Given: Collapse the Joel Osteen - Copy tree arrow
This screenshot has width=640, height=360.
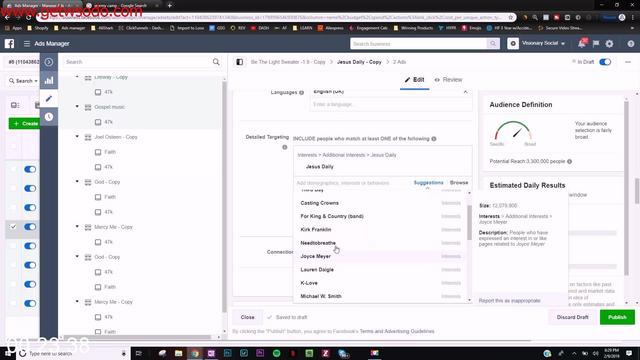Looking at the screenshot, I should [x=77, y=137].
